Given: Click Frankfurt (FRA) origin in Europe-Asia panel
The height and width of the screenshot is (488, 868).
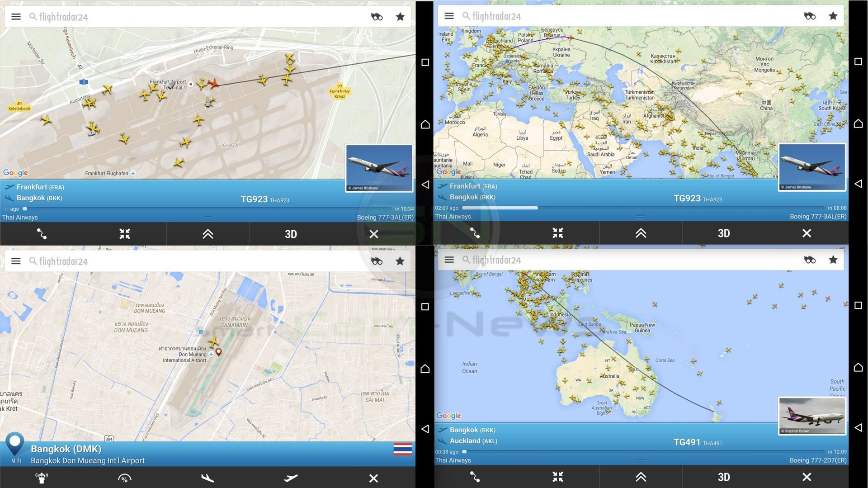Looking at the screenshot, I should (473, 186).
